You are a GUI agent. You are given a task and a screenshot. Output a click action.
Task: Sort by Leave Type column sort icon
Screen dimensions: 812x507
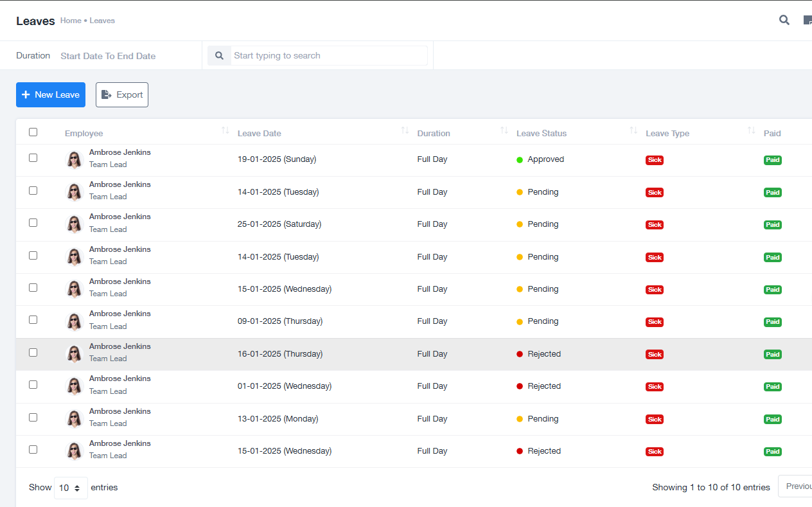[752, 131]
